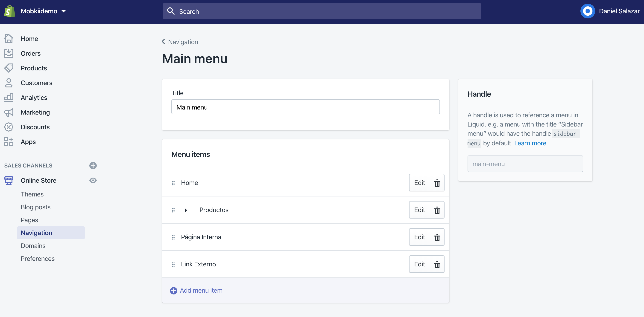
Task: Open Themes under Online Store
Action: [x=32, y=194]
